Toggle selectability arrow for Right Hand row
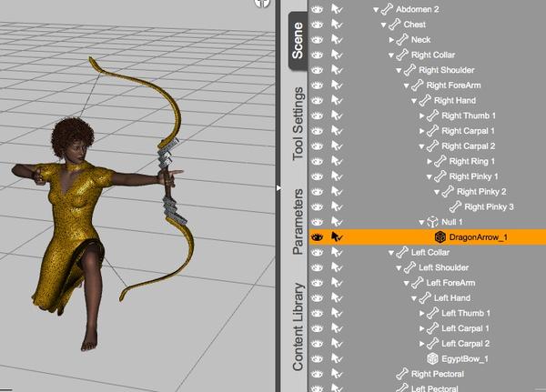 [337, 100]
